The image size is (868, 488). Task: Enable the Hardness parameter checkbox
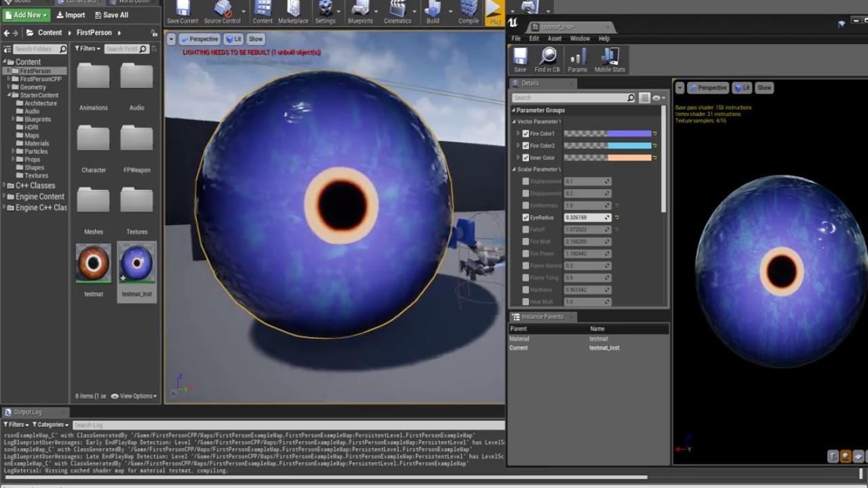[x=526, y=290]
